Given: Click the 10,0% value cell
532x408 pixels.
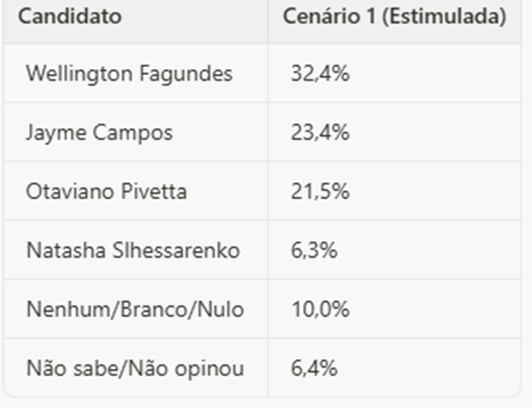Looking at the screenshot, I should 320,309.
